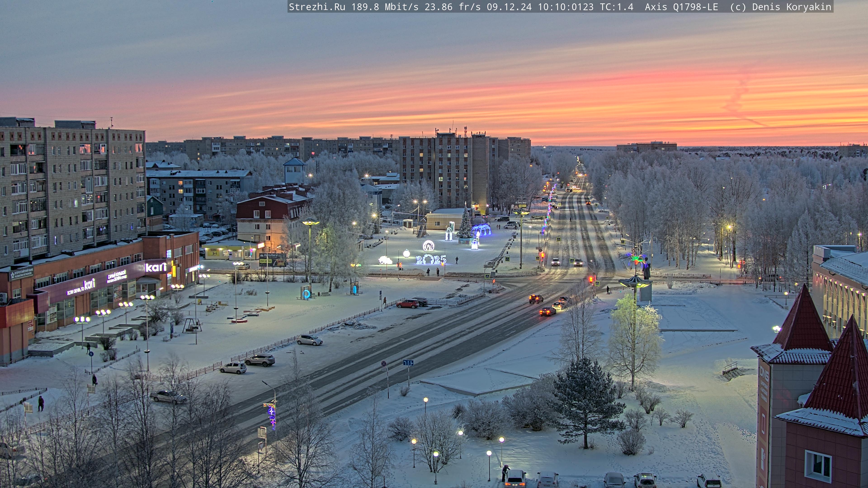The width and height of the screenshot is (868, 488).
Task: Click the "Axis Q1798-LE" camera model text
Action: pyautogui.click(x=681, y=7)
